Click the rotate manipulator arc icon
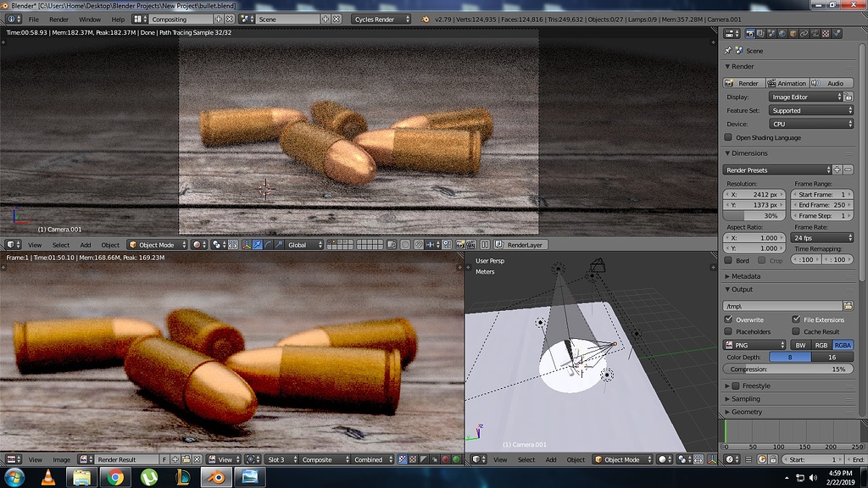This screenshot has width=868, height=488. [269, 245]
